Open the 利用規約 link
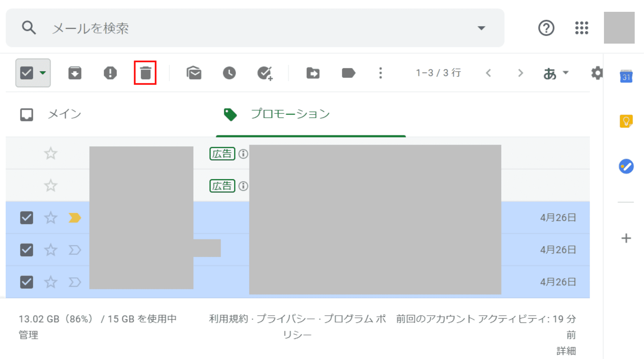644x359 pixels. pos(228,319)
